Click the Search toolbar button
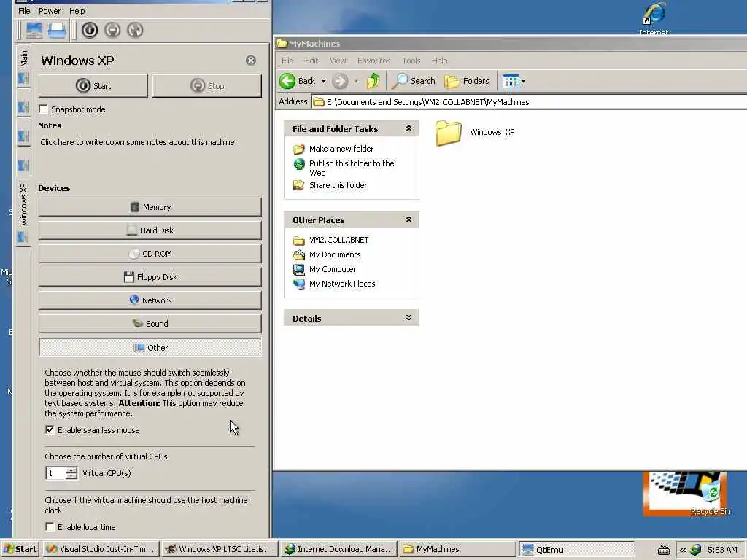 (x=414, y=81)
